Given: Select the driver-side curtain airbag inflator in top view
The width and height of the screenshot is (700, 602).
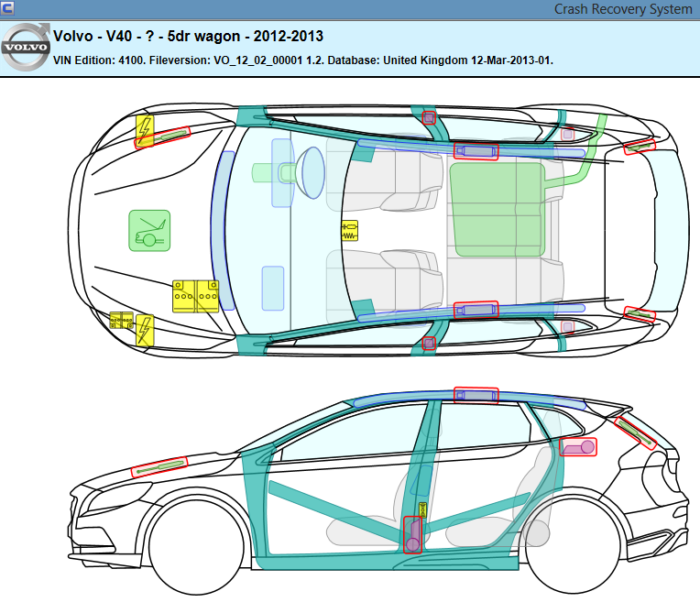Looking at the screenshot, I should coord(476,151).
